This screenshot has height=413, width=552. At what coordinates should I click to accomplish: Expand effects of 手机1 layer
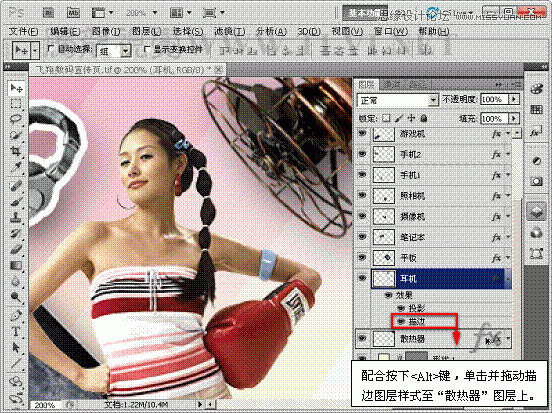click(508, 175)
